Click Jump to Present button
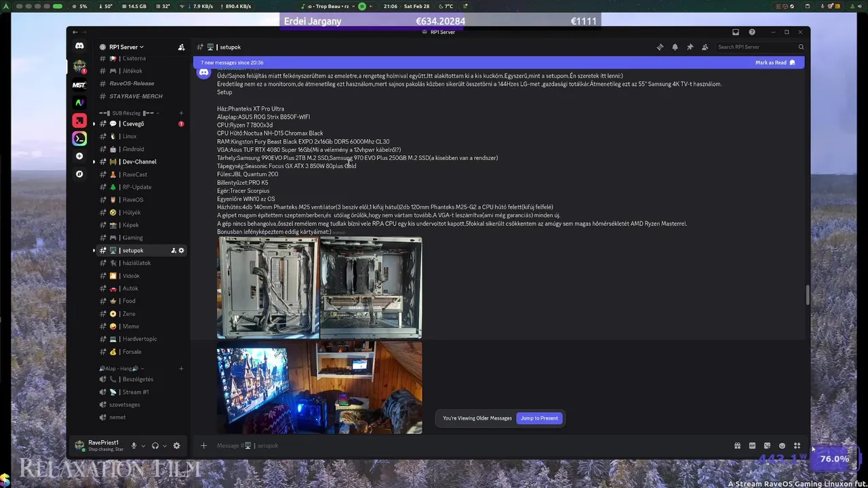868x488 pixels. pyautogui.click(x=539, y=418)
